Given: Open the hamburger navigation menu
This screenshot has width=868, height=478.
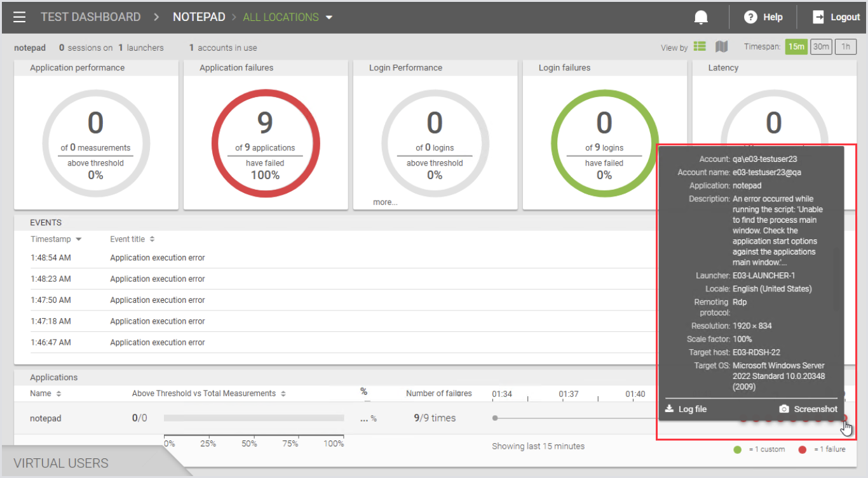Looking at the screenshot, I should [20, 17].
